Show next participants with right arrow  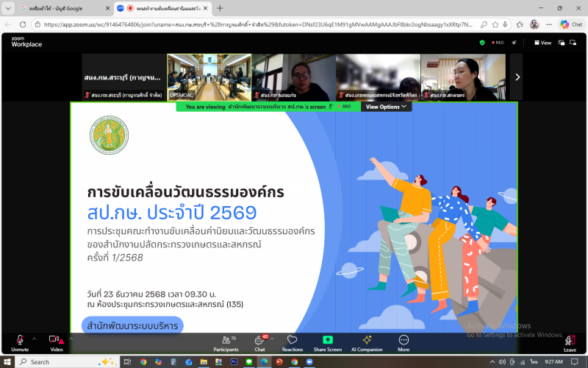[x=517, y=77]
